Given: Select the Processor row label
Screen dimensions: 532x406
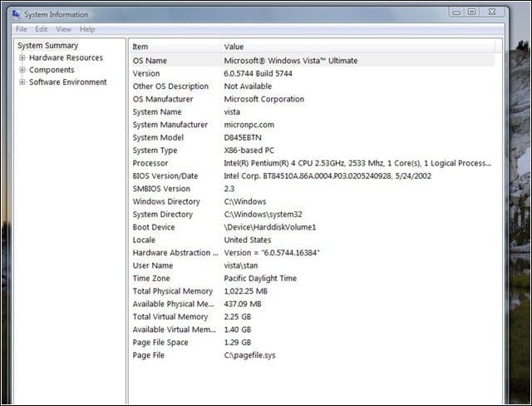Looking at the screenshot, I should 150,163.
